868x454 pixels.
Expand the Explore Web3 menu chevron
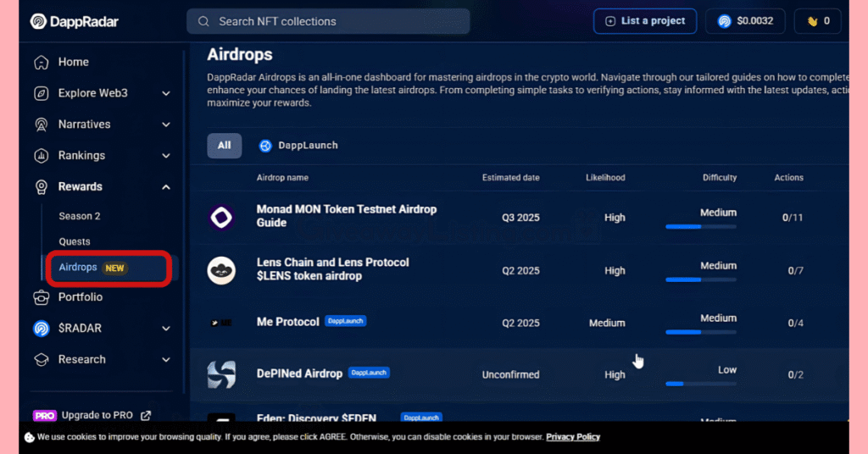(166, 93)
